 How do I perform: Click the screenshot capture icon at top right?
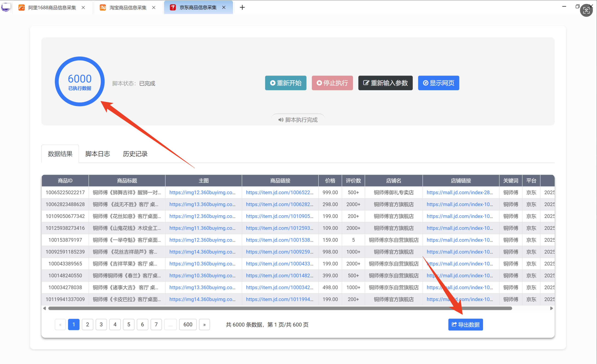[x=586, y=10]
